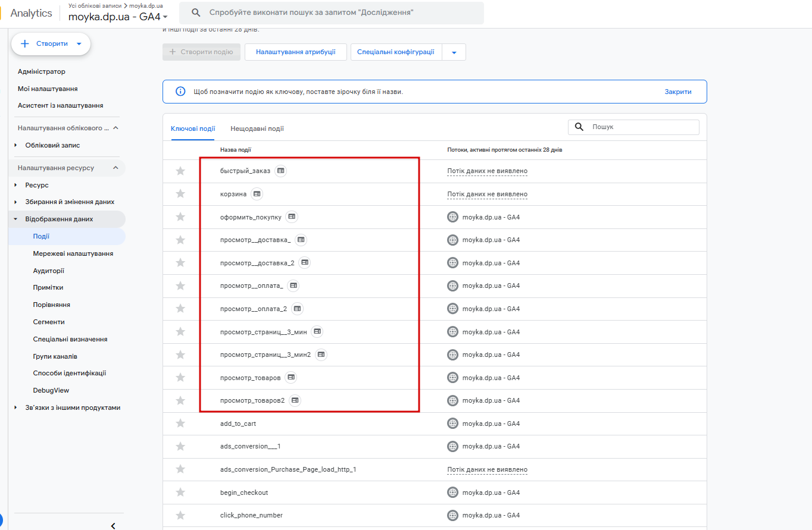Image resolution: width=812 pixels, height=530 pixels.
Task: Open the dropdown arrow beside Спеціальні конфігурації
Action: pyautogui.click(x=454, y=52)
